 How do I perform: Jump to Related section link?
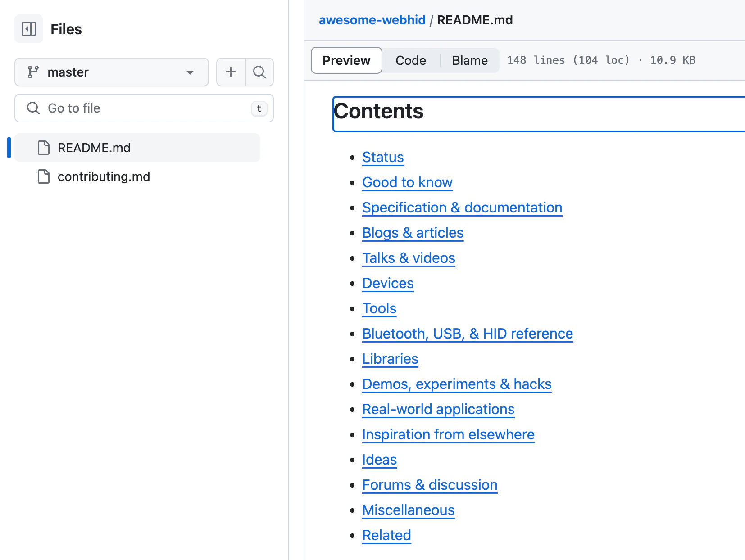[386, 535]
